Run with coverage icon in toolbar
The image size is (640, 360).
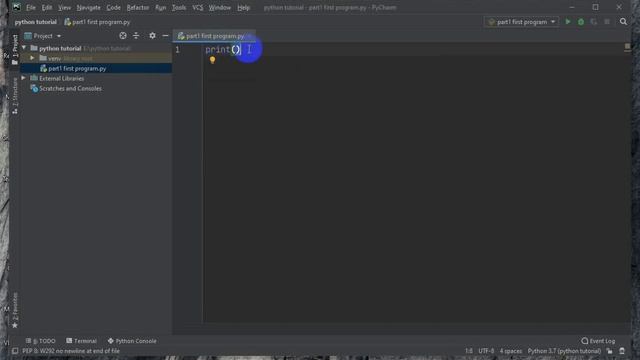pyautogui.click(x=594, y=22)
